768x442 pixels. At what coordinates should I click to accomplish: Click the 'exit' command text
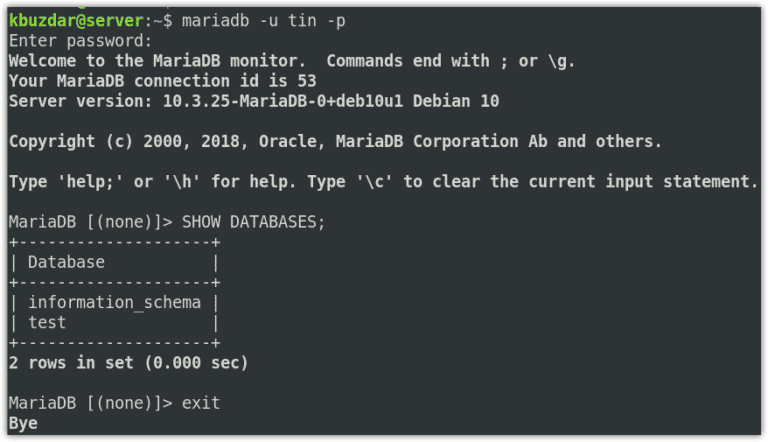pyautogui.click(x=201, y=403)
